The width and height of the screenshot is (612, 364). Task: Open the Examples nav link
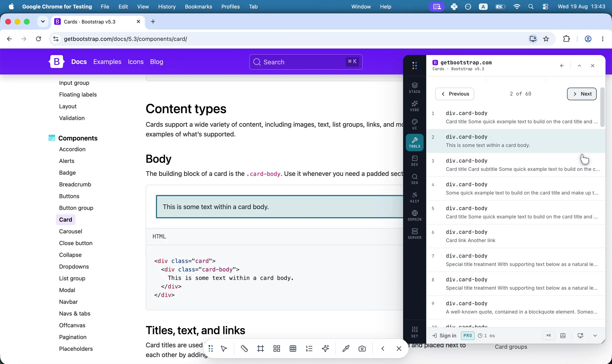tap(107, 62)
